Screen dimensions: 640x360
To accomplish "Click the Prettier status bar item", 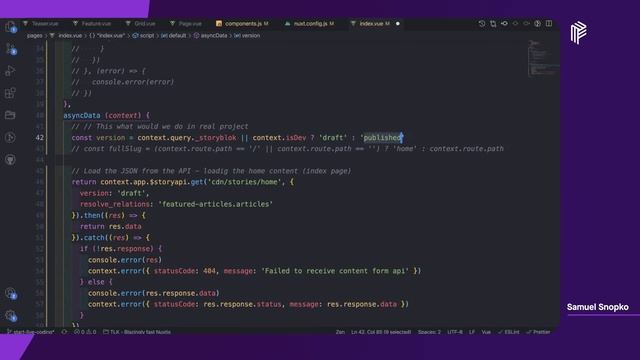I will pyautogui.click(x=538, y=332).
